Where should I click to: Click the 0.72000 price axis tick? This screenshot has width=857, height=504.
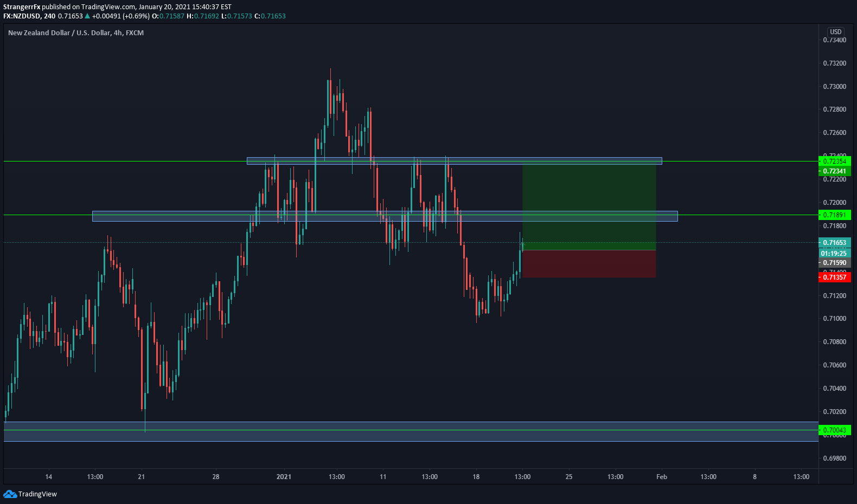click(x=834, y=203)
